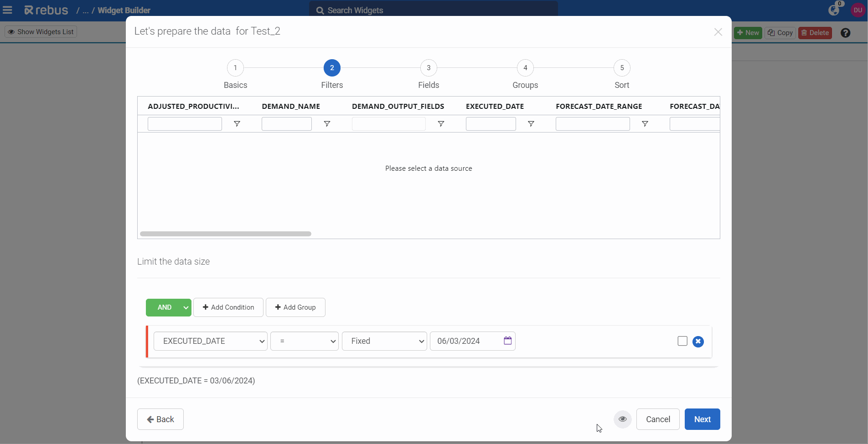The image size is (868, 444).
Task: Click the eye preview button
Action: tap(622, 419)
